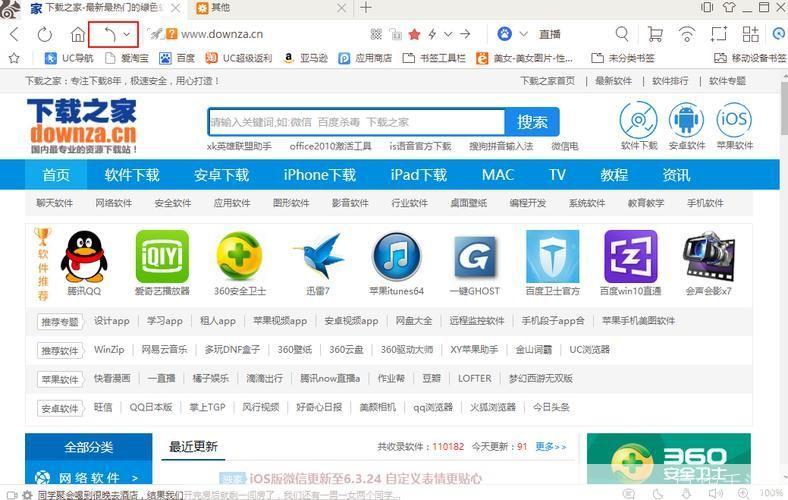Click the 软件排行 top link
788x500 pixels.
point(670,81)
